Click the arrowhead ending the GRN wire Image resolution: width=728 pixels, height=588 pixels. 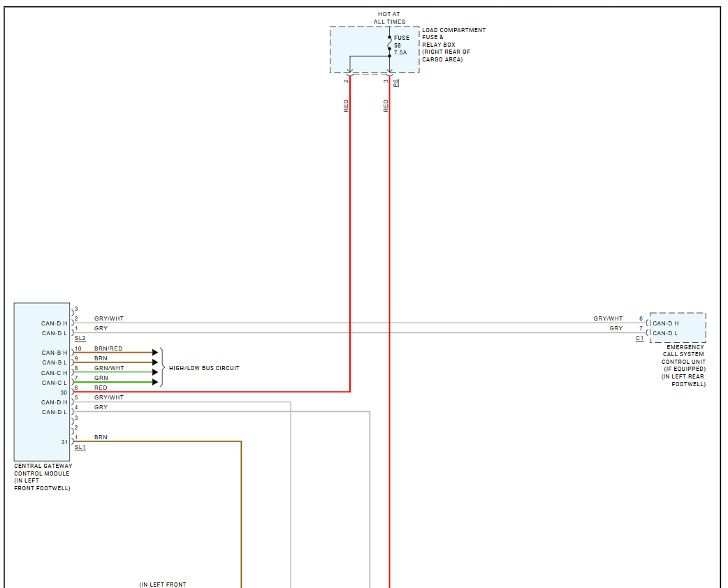click(x=155, y=383)
